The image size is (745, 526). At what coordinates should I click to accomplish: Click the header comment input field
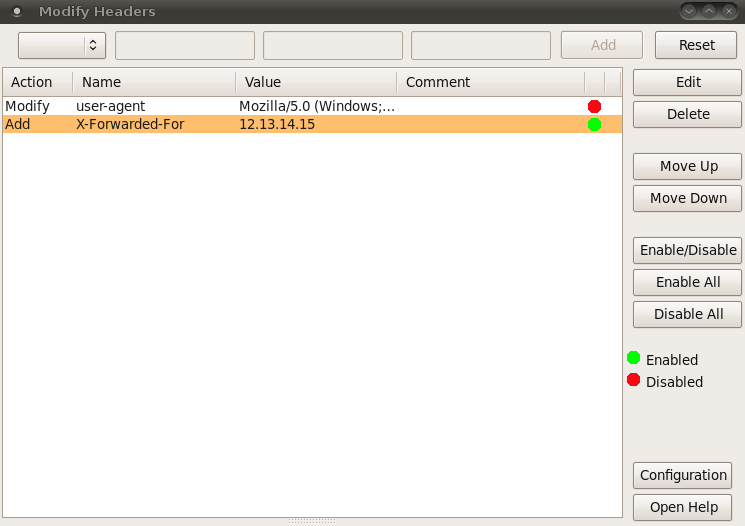pos(481,45)
